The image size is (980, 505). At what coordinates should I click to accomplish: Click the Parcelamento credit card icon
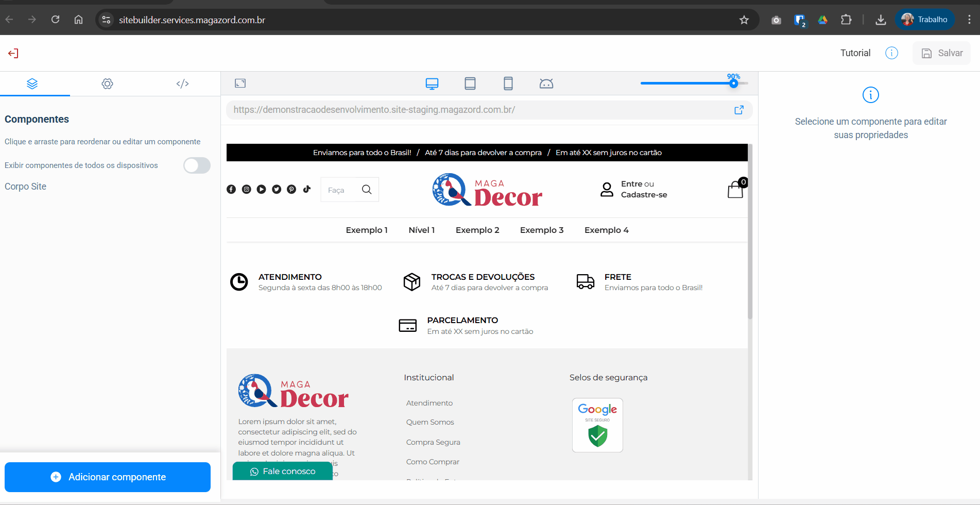(x=408, y=326)
